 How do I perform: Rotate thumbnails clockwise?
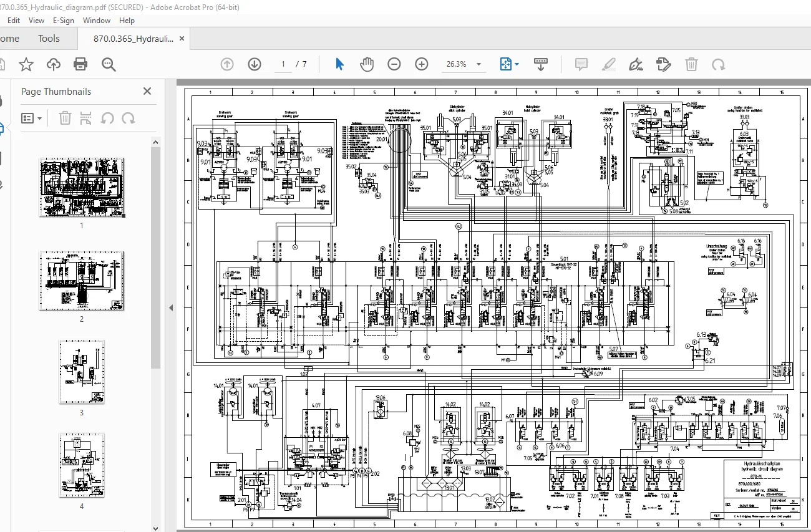[x=129, y=118]
